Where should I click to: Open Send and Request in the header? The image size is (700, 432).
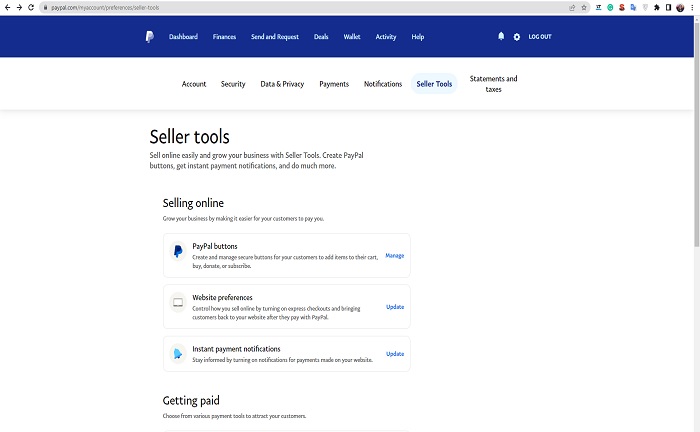pos(275,37)
